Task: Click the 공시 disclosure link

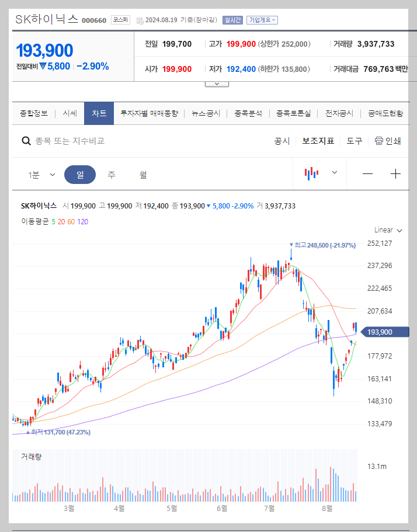Action: (282, 141)
